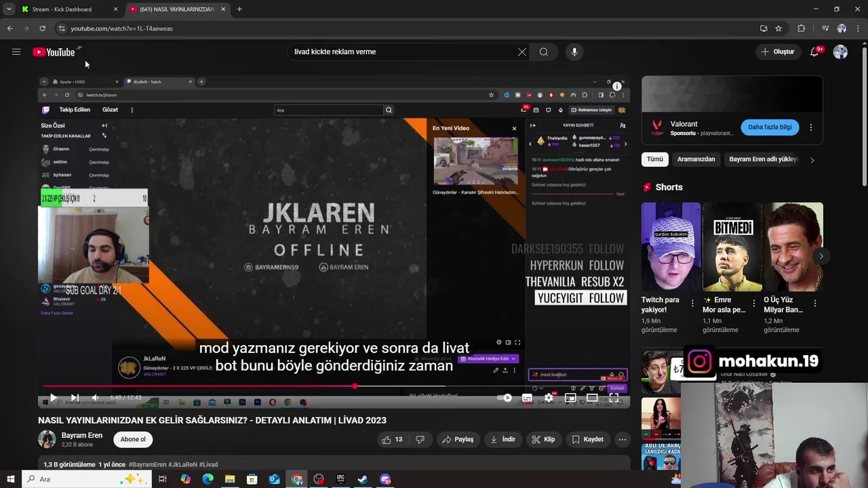The width and height of the screenshot is (868, 488).
Task: Open Chrome extensions puzzle icon
Action: coord(801,28)
